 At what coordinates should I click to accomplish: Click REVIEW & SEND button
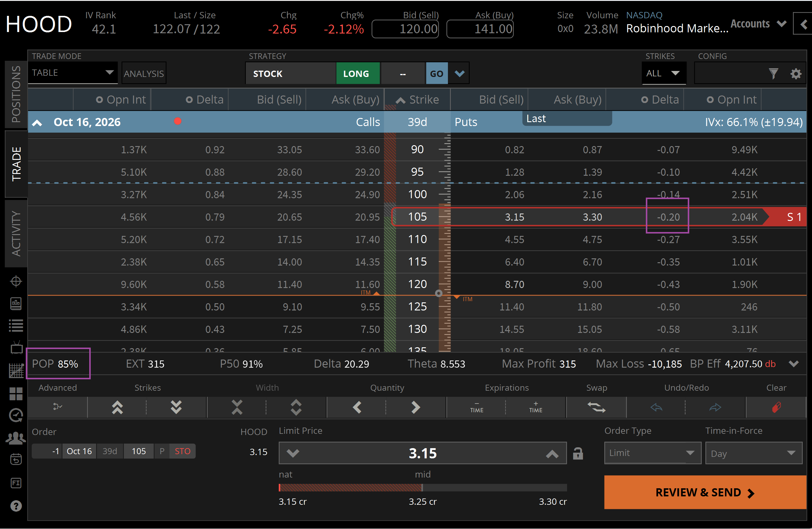tap(705, 492)
